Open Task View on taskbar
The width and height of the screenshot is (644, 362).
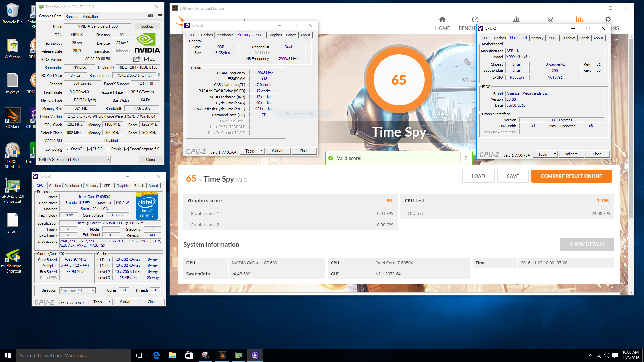(x=140, y=355)
